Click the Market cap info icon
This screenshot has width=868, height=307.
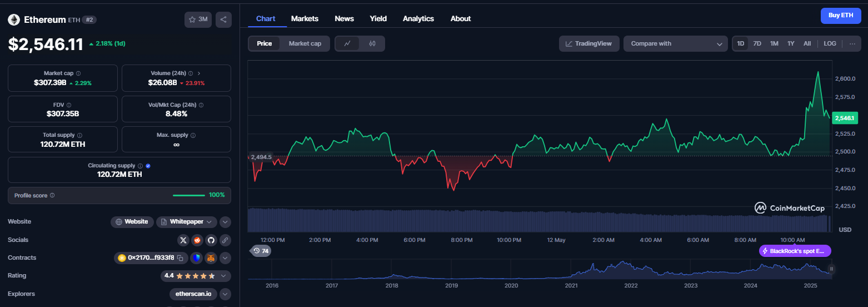click(78, 73)
